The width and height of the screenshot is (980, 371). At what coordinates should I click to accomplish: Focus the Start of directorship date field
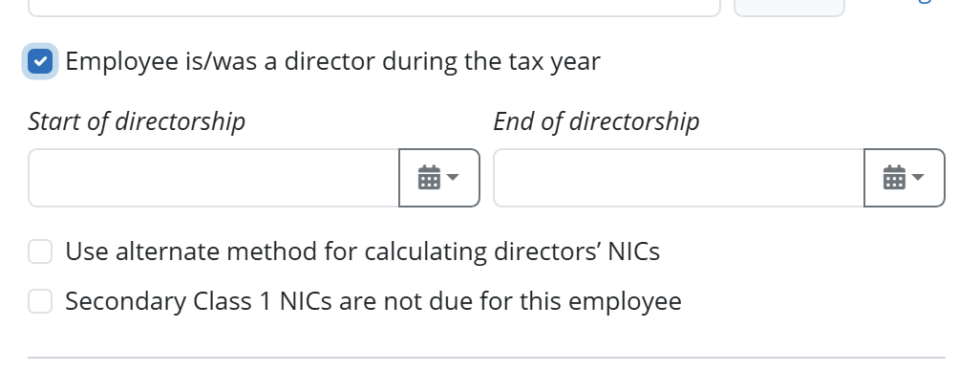(x=213, y=178)
